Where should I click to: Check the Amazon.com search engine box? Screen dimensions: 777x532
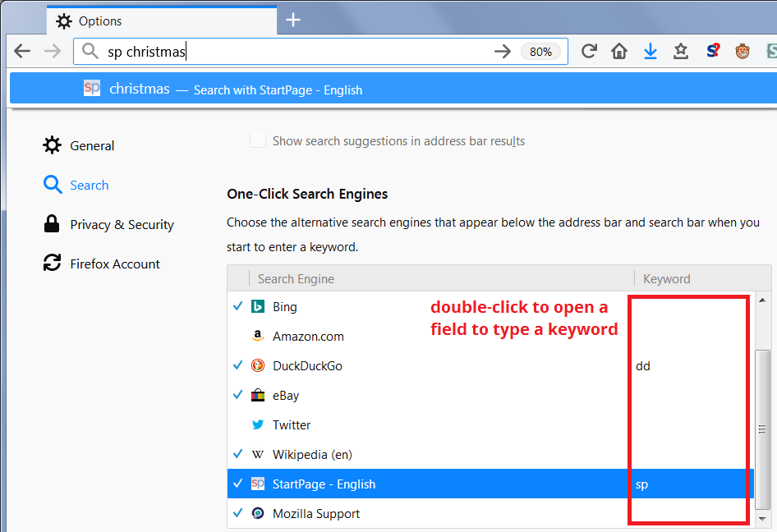(x=238, y=336)
